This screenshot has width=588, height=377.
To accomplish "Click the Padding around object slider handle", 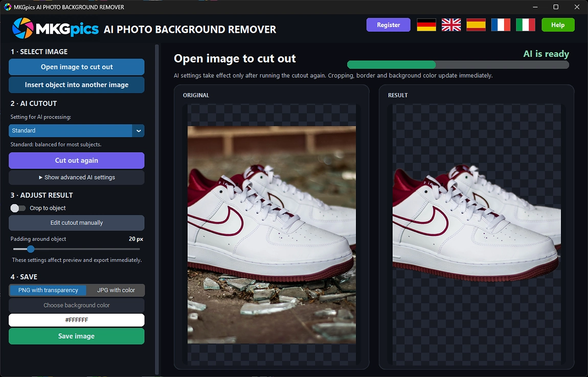I will [31, 249].
